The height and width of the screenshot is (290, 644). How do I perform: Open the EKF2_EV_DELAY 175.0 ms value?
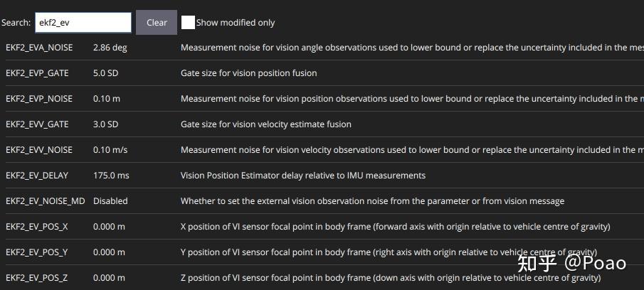(111, 176)
